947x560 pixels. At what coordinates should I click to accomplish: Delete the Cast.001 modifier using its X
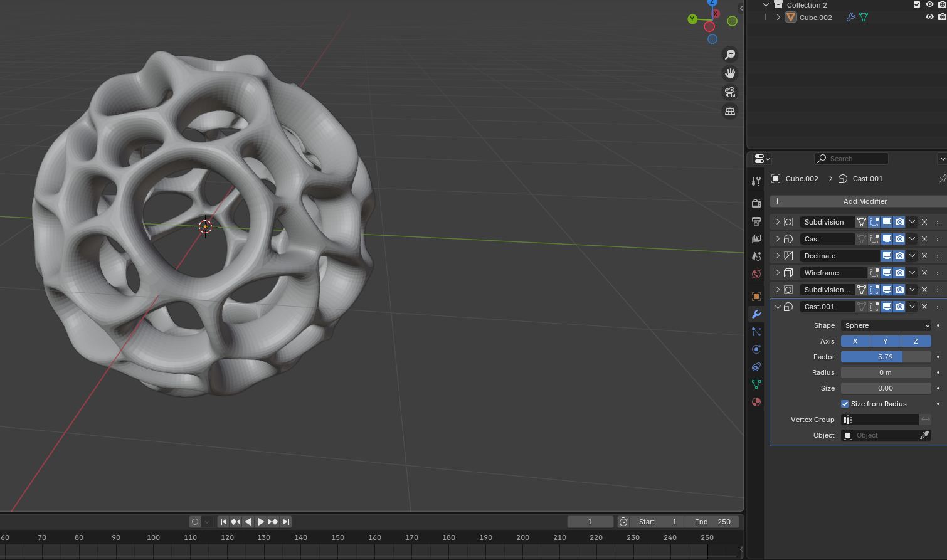coord(924,307)
